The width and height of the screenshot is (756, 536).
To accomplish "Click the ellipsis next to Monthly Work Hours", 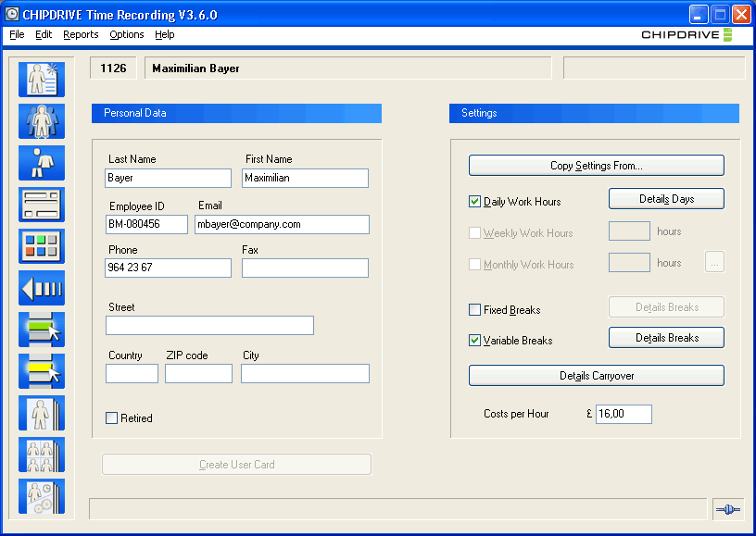I will [x=714, y=263].
